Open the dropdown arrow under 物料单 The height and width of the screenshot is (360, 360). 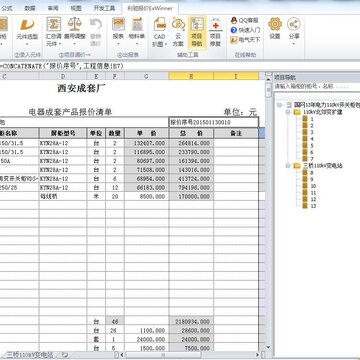138,44
